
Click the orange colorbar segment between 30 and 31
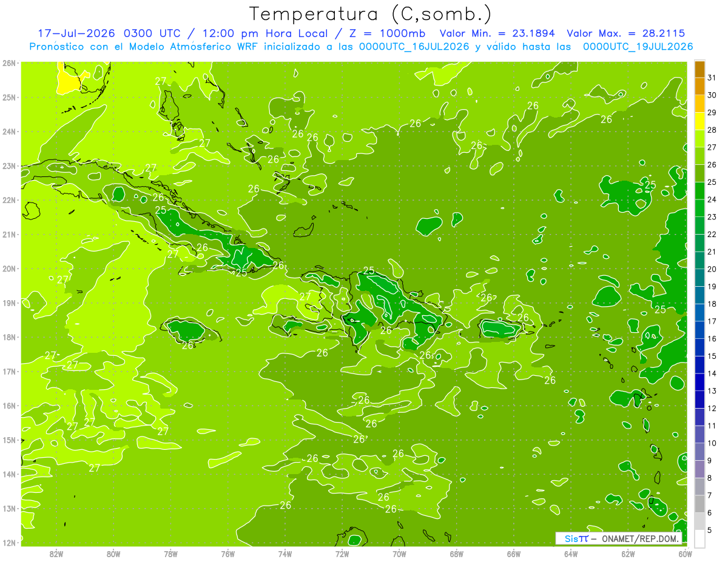[x=699, y=86]
